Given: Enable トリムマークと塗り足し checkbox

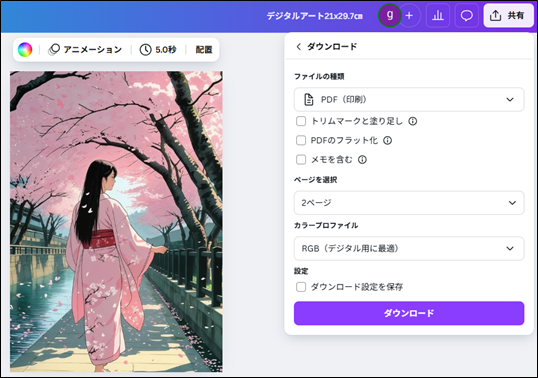Looking at the screenshot, I should click(x=301, y=121).
